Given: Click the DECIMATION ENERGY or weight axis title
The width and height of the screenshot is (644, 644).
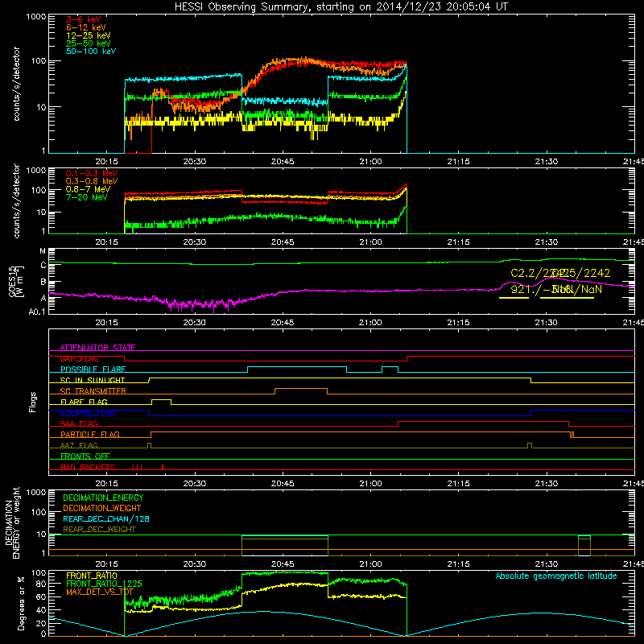Looking at the screenshot, I should click(x=12, y=522).
